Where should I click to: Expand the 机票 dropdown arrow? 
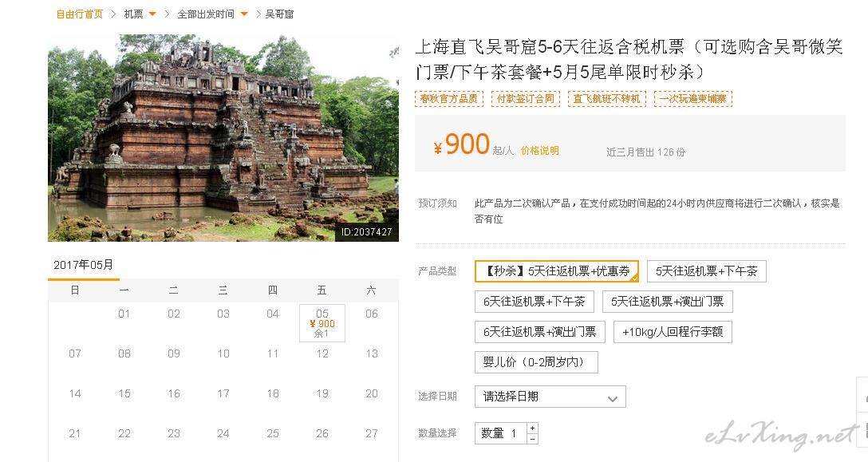152,14
